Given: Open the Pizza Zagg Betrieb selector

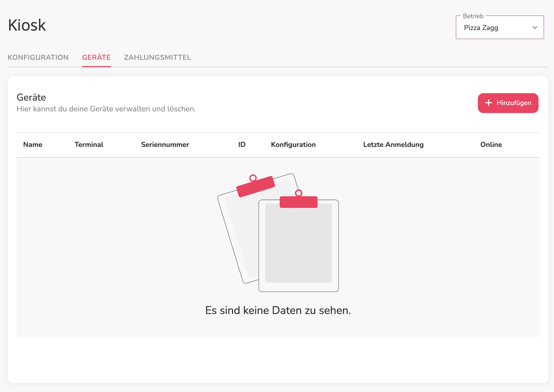Looking at the screenshot, I should click(500, 27).
